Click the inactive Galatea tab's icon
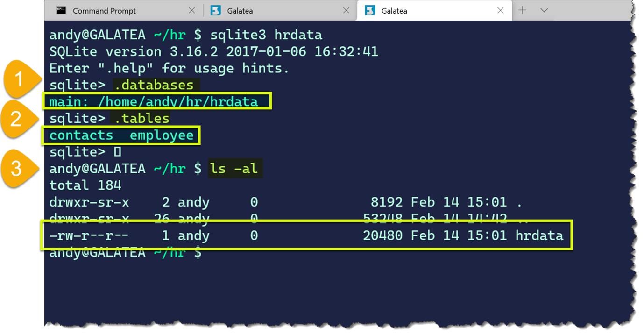 pos(216,11)
